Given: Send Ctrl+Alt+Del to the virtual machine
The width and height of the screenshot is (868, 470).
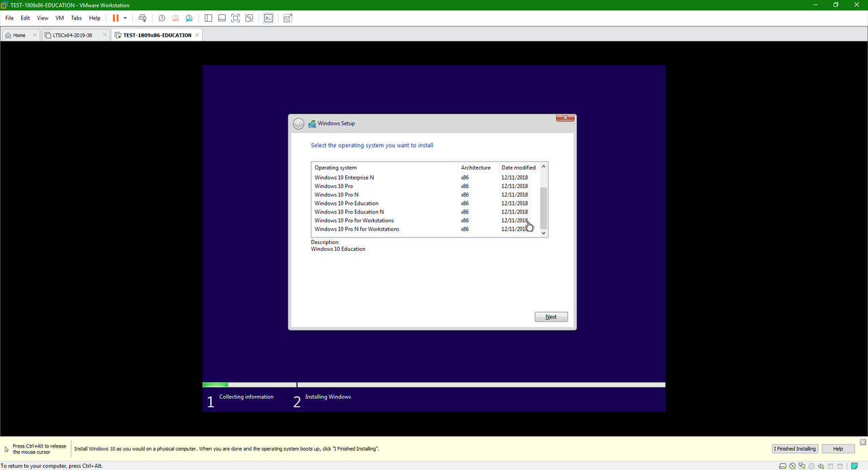Looking at the screenshot, I should click(142, 18).
